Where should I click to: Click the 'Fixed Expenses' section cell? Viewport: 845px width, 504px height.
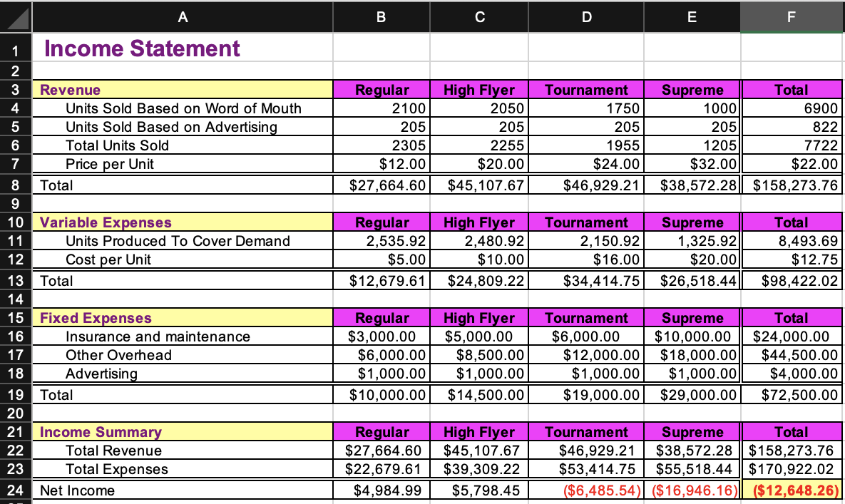(x=183, y=318)
